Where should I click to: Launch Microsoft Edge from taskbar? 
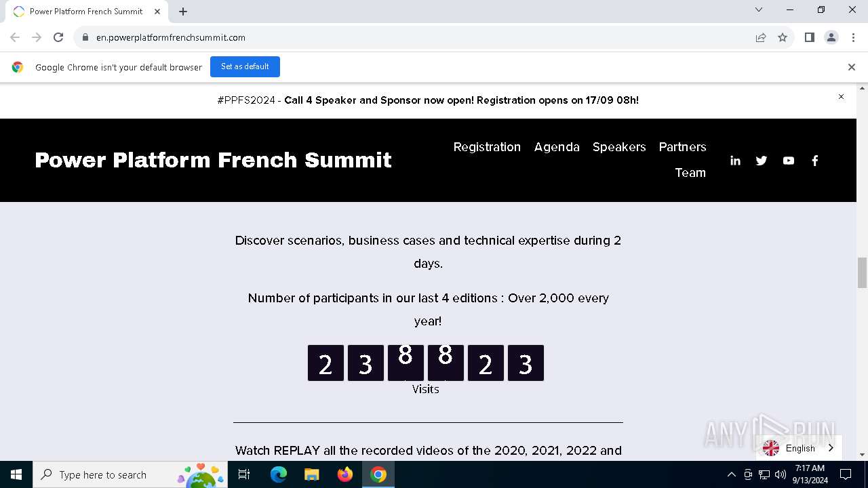(279, 474)
